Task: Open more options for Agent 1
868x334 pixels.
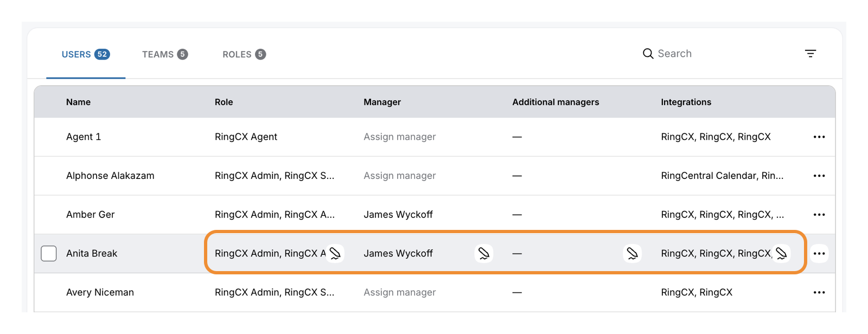Action: click(x=819, y=137)
